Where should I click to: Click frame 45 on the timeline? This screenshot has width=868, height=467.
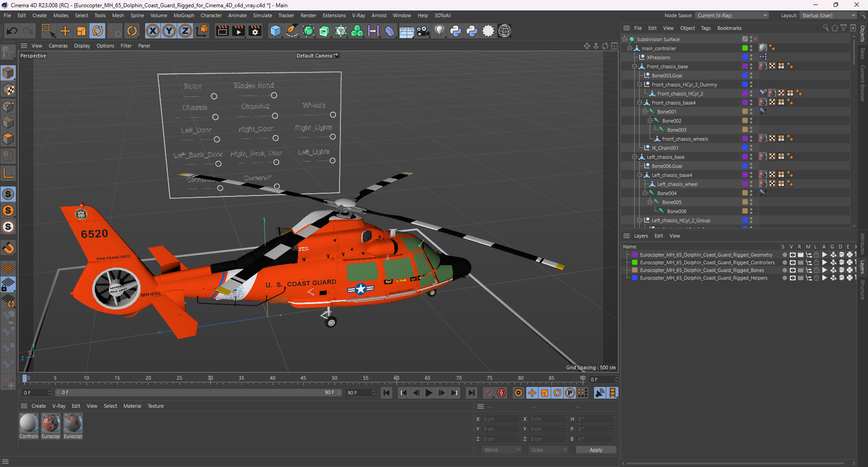point(303,378)
